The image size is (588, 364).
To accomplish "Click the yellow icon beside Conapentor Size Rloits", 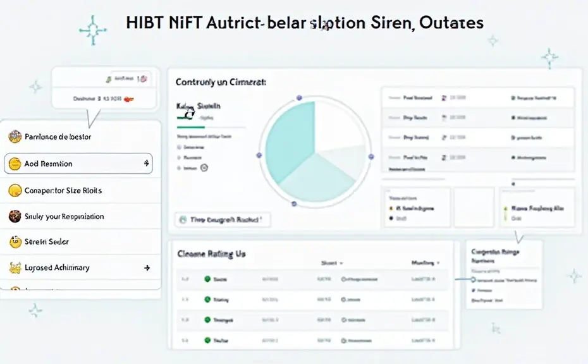I will point(15,190).
